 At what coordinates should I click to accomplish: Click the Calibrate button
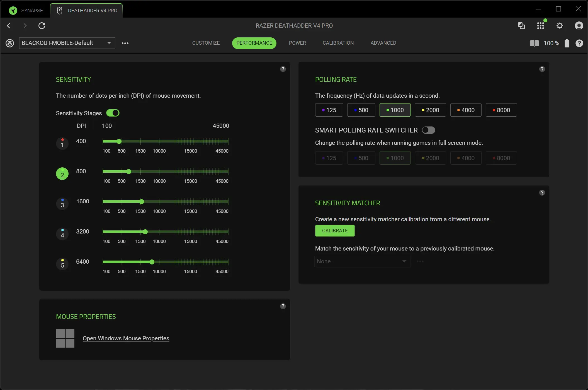pos(335,231)
